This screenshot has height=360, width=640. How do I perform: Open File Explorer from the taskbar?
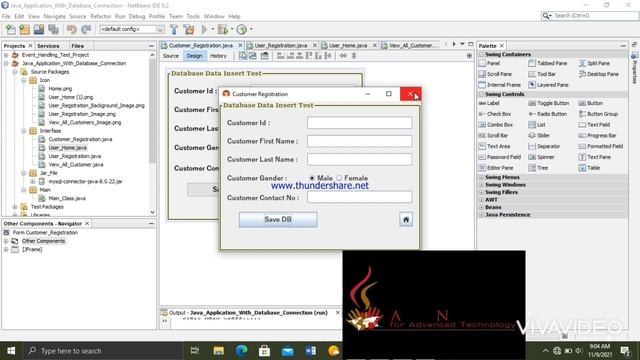[218, 351]
